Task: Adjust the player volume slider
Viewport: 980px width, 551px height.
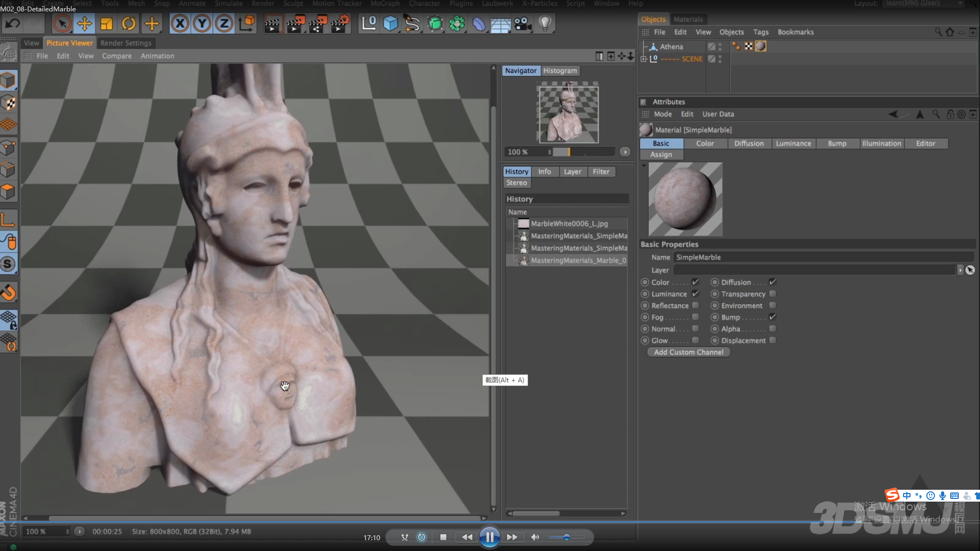Action: [566, 537]
